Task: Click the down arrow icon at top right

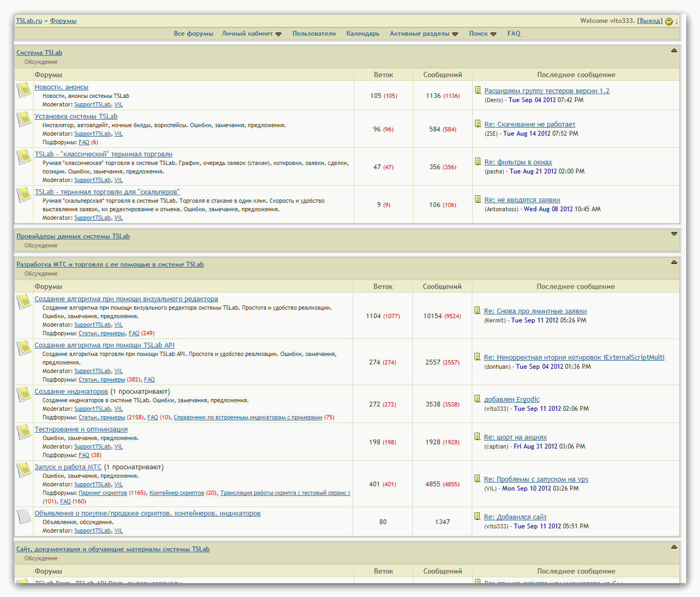Action: (677, 21)
